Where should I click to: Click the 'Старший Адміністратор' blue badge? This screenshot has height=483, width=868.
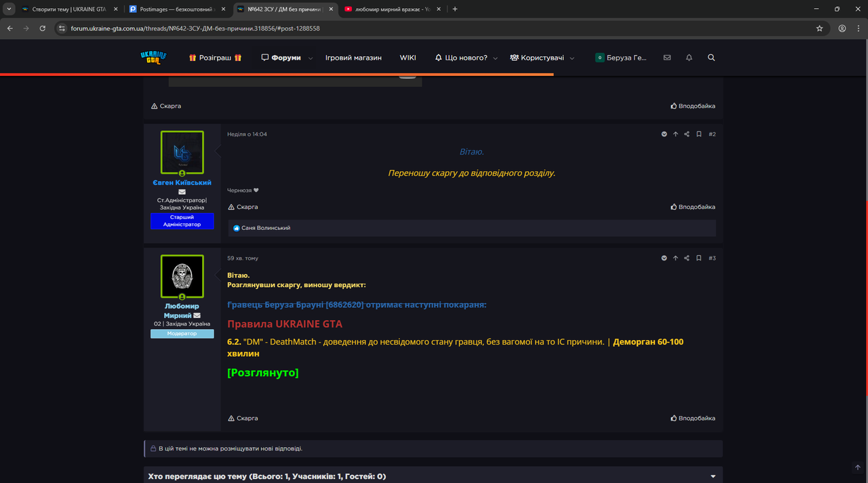[182, 220]
